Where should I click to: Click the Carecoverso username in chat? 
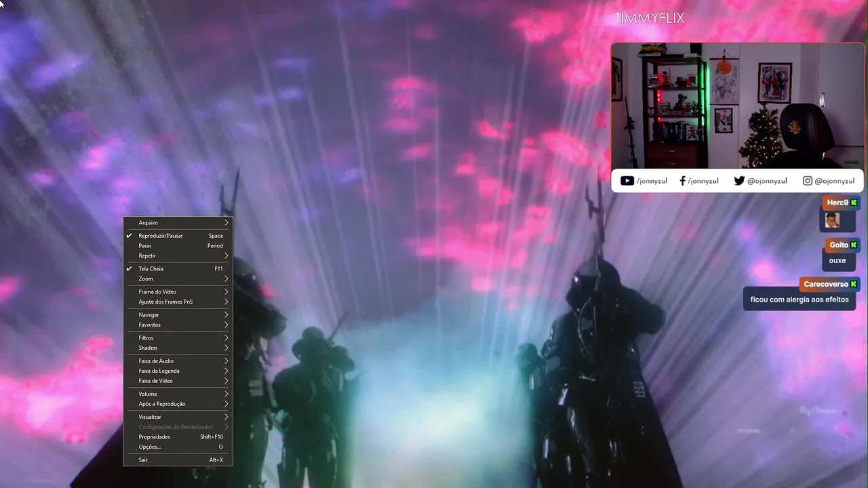click(x=826, y=284)
